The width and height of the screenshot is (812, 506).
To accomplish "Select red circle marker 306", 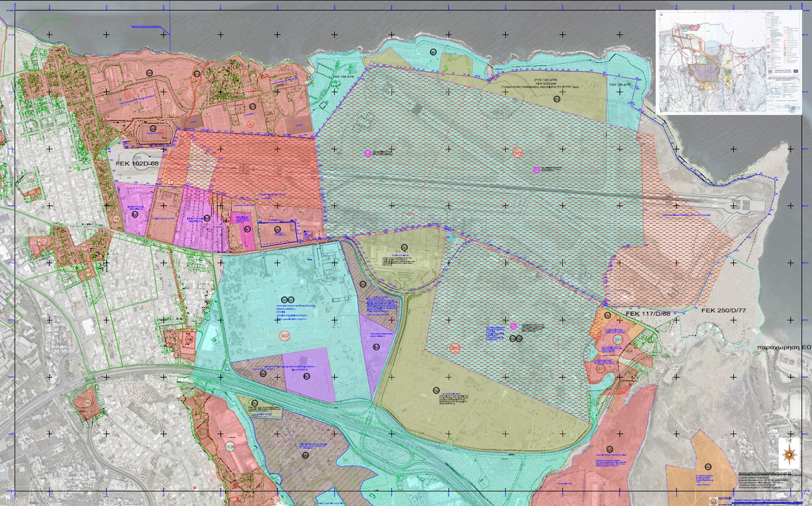I will point(230,446).
